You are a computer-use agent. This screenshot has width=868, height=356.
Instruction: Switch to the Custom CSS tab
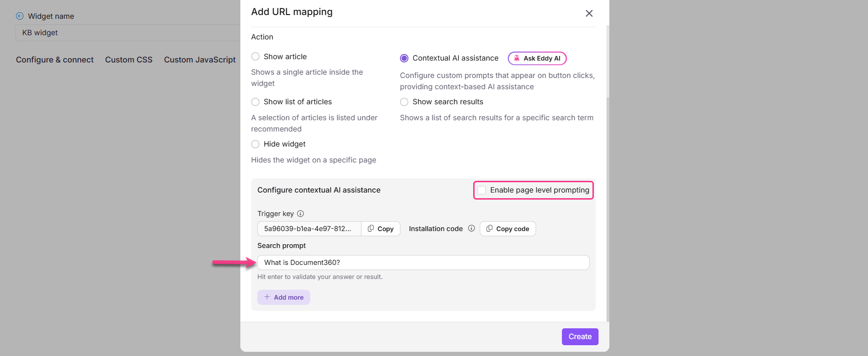pos(129,60)
